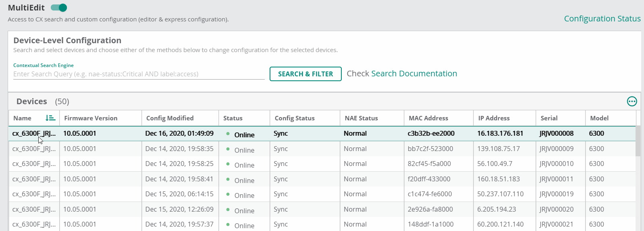Open the Search Documentation link
Image resolution: width=644 pixels, height=231 pixels.
(414, 73)
